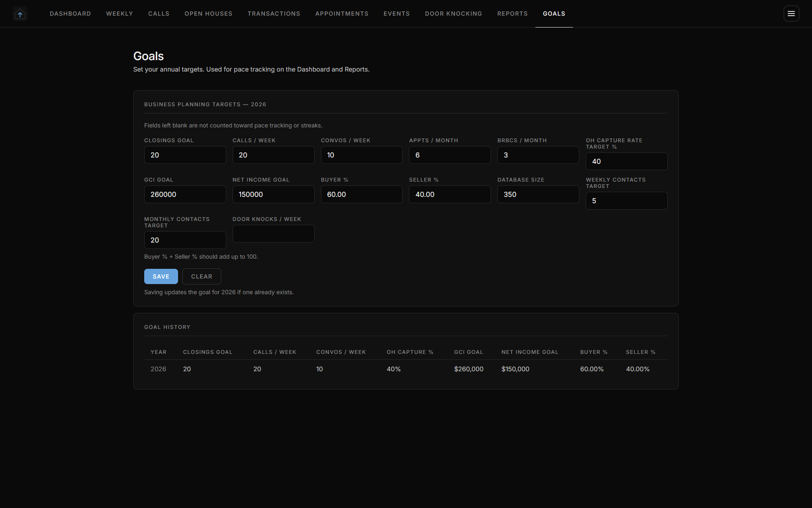
Task: Select the Convos / Week value 10 in history
Action: (x=319, y=369)
